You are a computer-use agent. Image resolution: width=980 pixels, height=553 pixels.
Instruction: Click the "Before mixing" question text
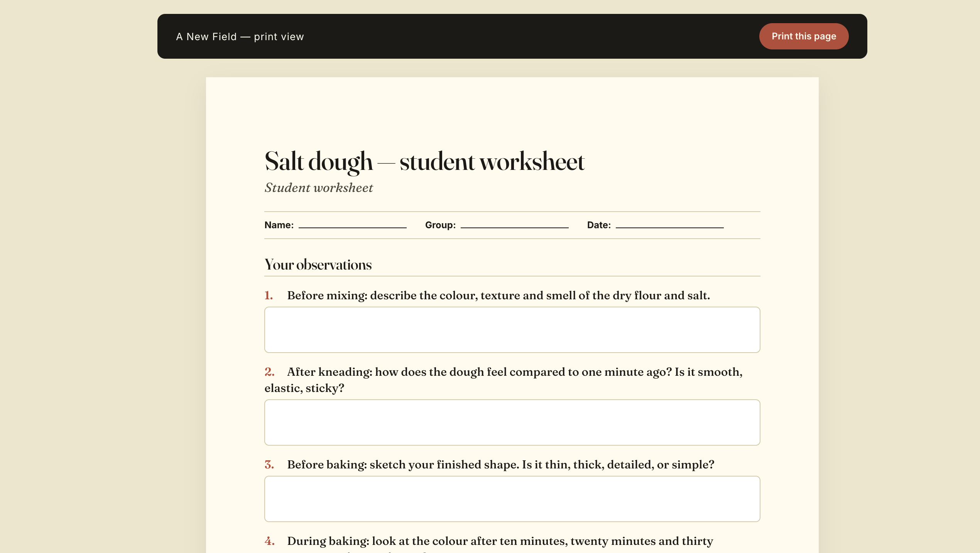coord(498,295)
